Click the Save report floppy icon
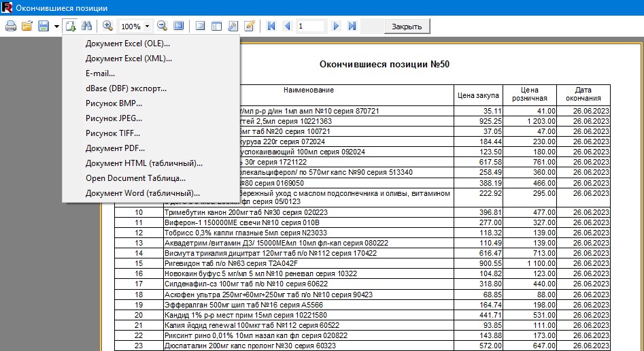644x351 pixels. pyautogui.click(x=44, y=27)
